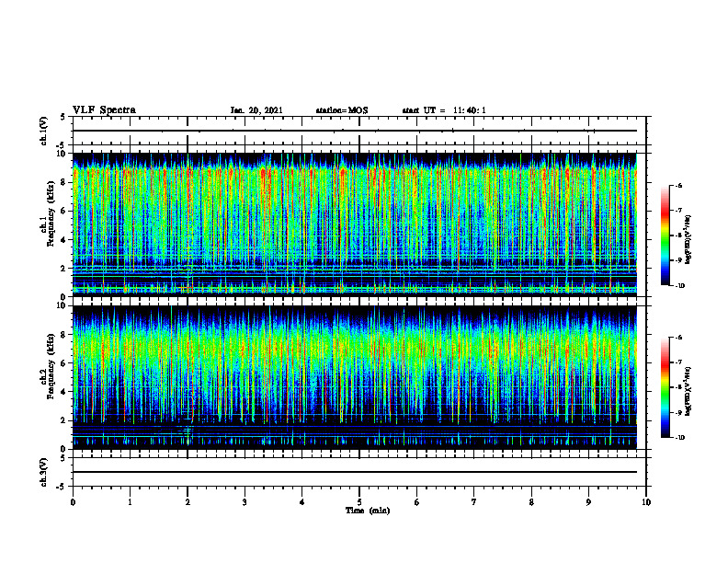Click the "ch.3(V)" axis label

44,472
